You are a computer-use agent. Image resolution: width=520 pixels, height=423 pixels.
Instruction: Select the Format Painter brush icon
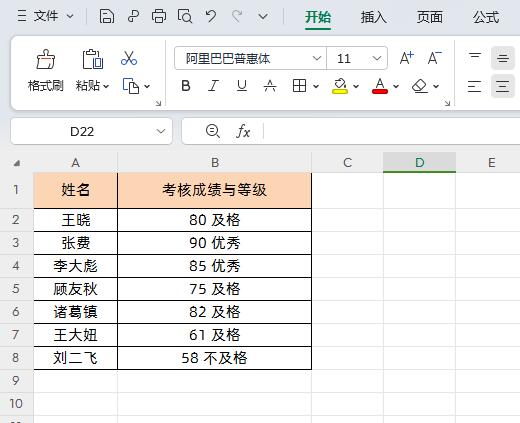46,59
